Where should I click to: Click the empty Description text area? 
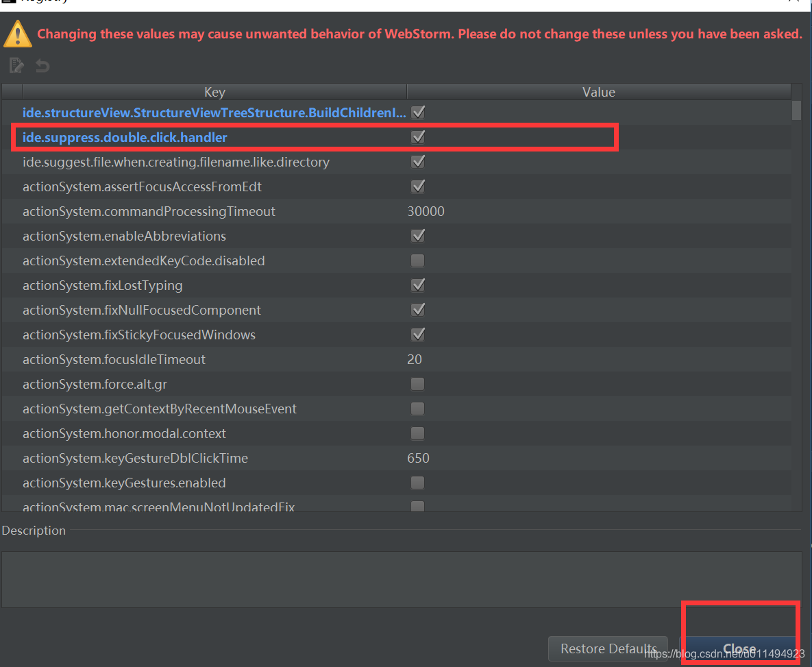402,579
